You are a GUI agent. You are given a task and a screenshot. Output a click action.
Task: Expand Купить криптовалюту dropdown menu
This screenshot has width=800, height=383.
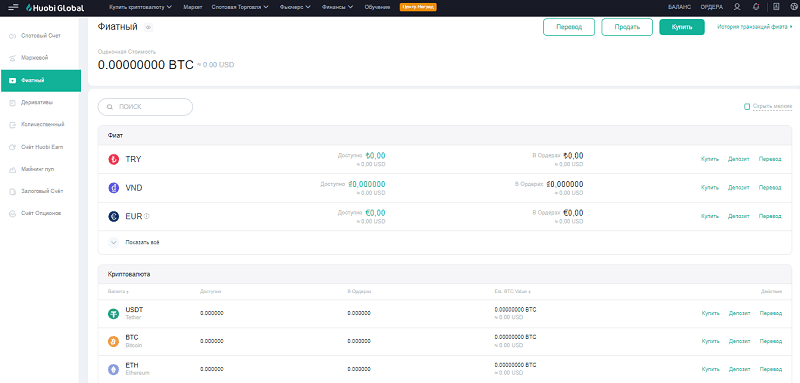(140, 7)
